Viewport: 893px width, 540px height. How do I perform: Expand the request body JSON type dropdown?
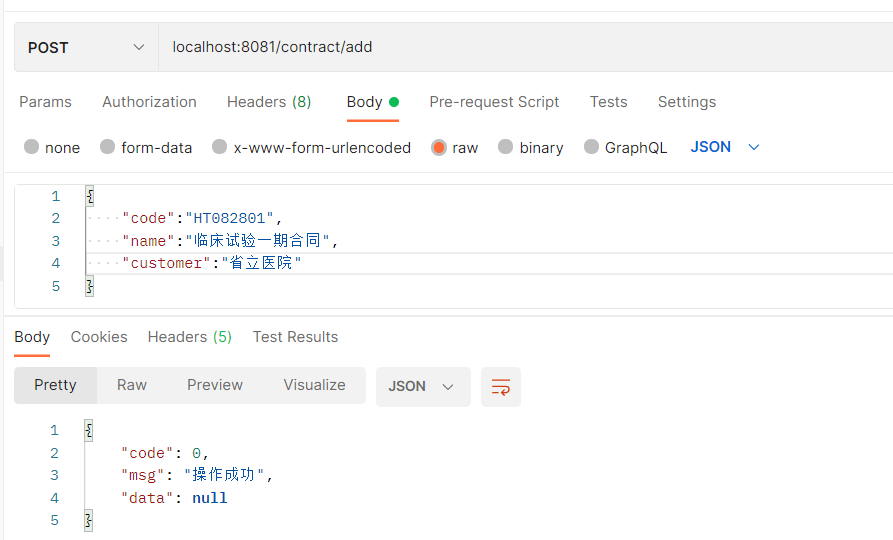(725, 147)
